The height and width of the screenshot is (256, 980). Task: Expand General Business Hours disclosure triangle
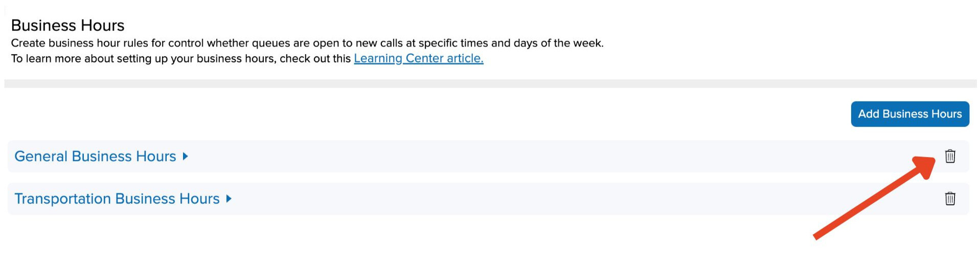pos(186,156)
